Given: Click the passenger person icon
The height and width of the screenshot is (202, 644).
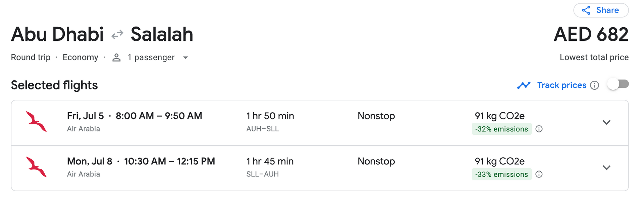Looking at the screenshot, I should pyautogui.click(x=116, y=57).
